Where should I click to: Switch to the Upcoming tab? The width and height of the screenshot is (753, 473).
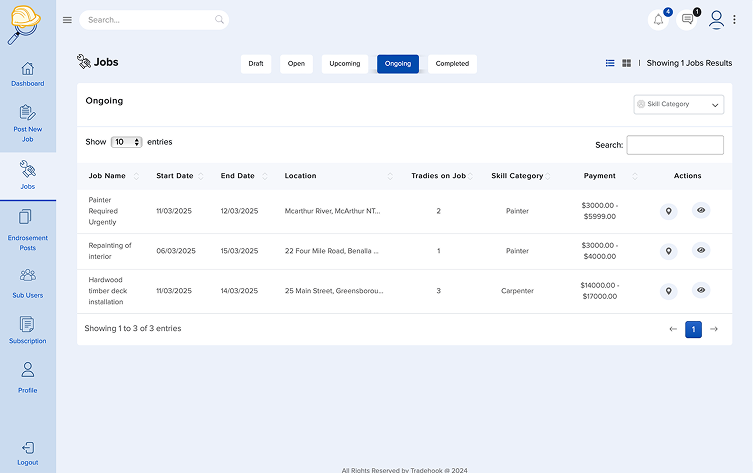point(345,64)
